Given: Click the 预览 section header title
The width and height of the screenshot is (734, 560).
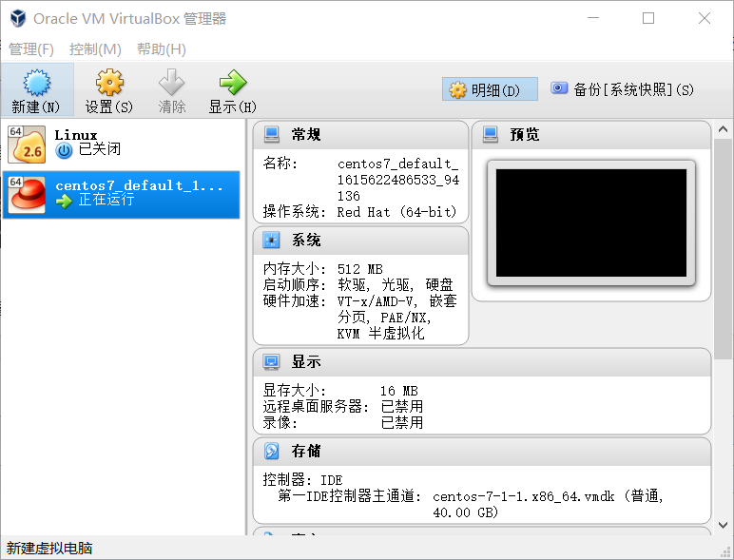Looking at the screenshot, I should [525, 135].
